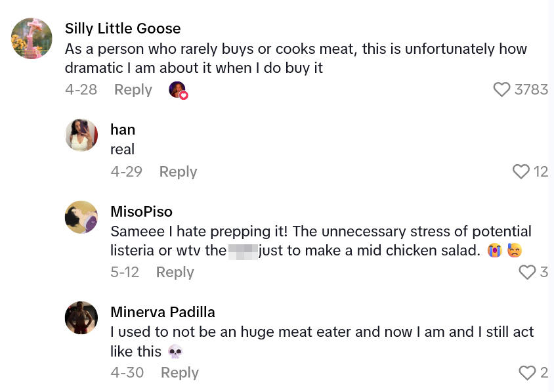Like han's 'real' reply

521,171
